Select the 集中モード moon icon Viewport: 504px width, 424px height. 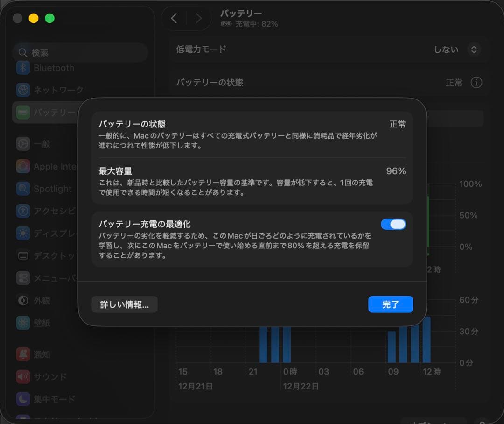pyautogui.click(x=23, y=399)
